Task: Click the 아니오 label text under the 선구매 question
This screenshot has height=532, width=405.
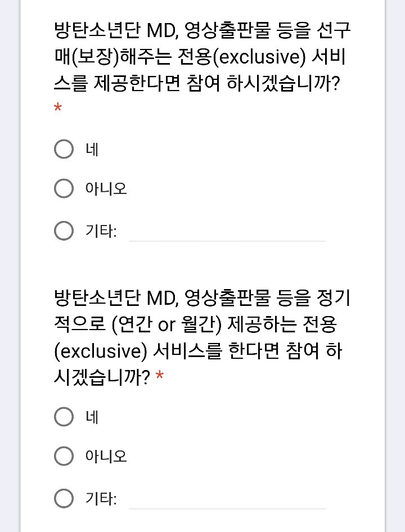Action: pyautogui.click(x=106, y=189)
